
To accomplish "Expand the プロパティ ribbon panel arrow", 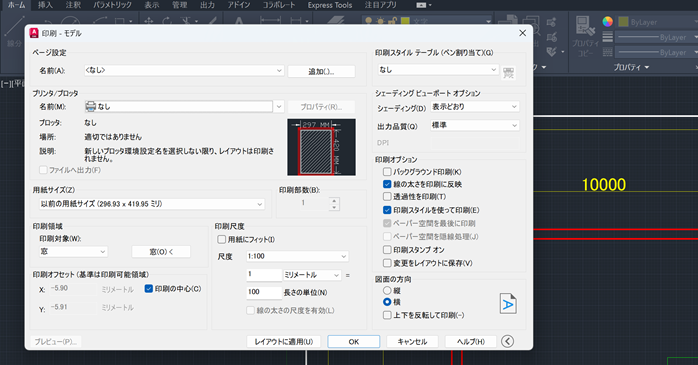I will (x=647, y=67).
